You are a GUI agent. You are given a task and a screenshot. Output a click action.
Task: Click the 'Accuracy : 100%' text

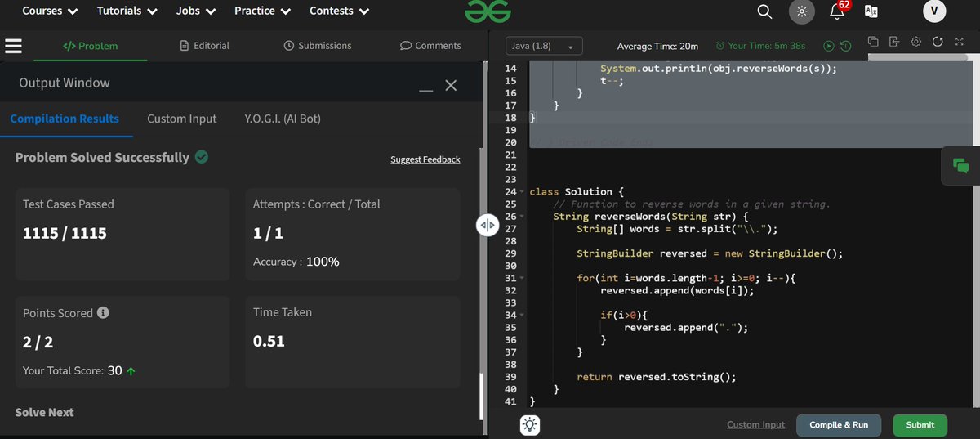(296, 262)
